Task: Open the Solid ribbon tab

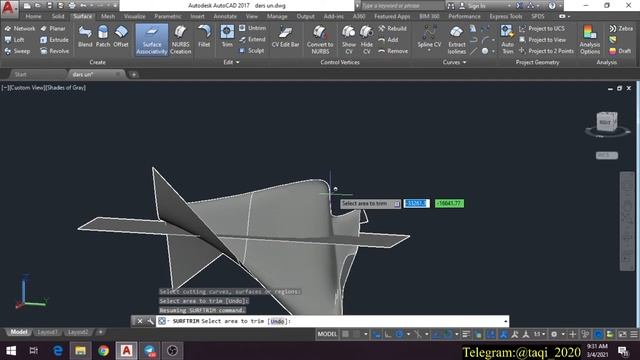Action: tap(58, 16)
